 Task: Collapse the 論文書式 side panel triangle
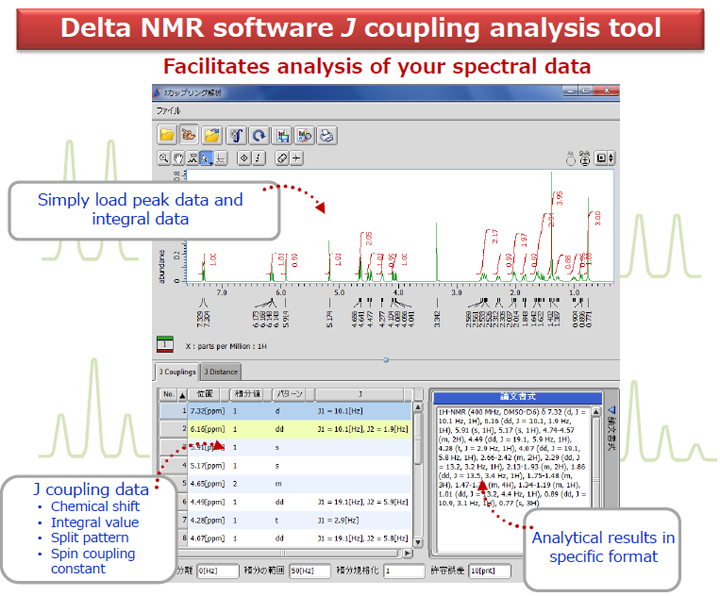611,409
